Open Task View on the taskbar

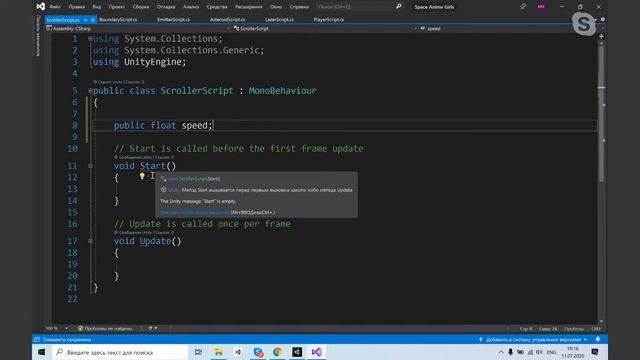coord(198,352)
